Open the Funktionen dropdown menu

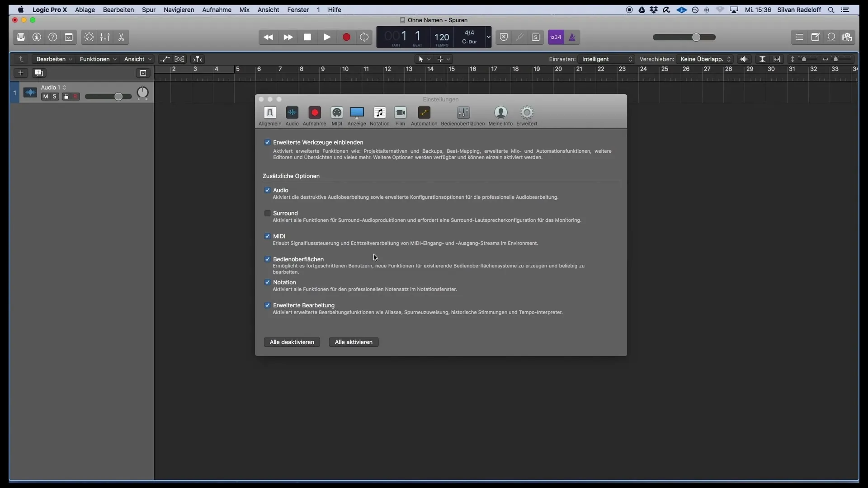(x=98, y=59)
